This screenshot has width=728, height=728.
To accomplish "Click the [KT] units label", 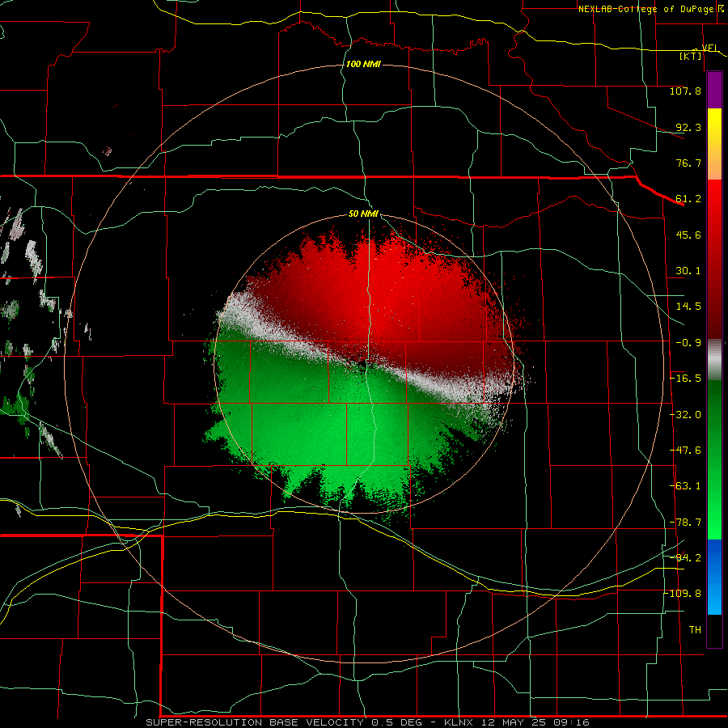I will coord(691,56).
